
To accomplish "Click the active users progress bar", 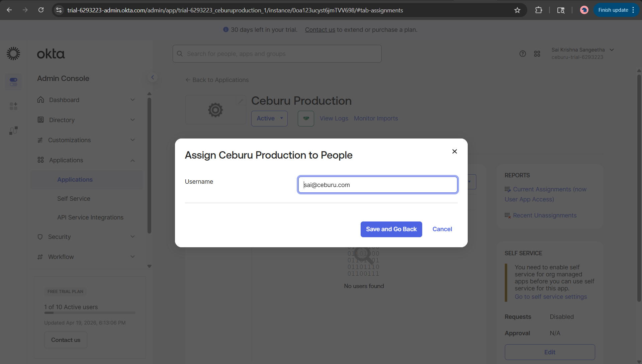I will pos(90,313).
